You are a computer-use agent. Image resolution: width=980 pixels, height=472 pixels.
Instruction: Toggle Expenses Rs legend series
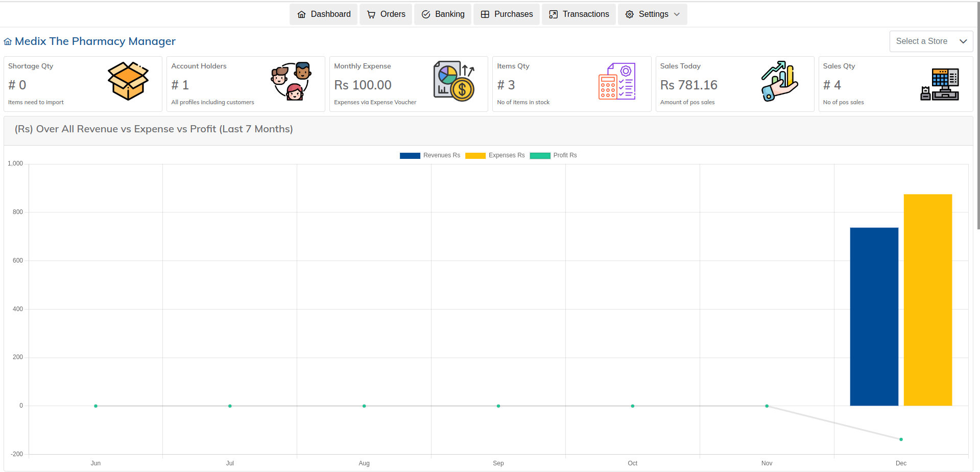495,155
